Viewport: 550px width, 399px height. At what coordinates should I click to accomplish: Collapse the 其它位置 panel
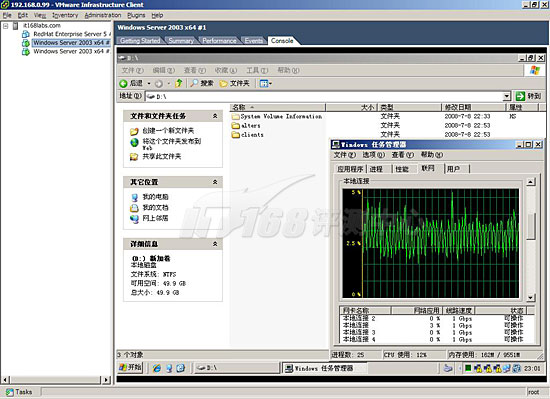(215, 182)
